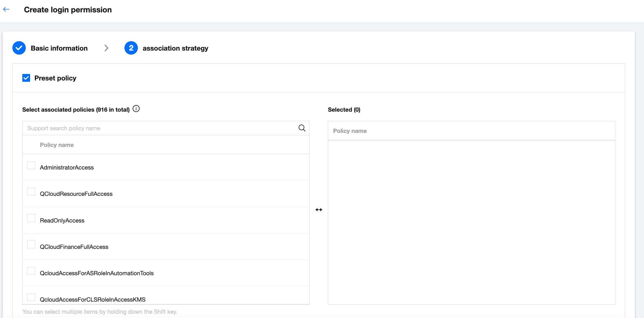Viewport: 644px width, 318px height.
Task: Click the Basic information checkmark step icon
Action: (19, 48)
